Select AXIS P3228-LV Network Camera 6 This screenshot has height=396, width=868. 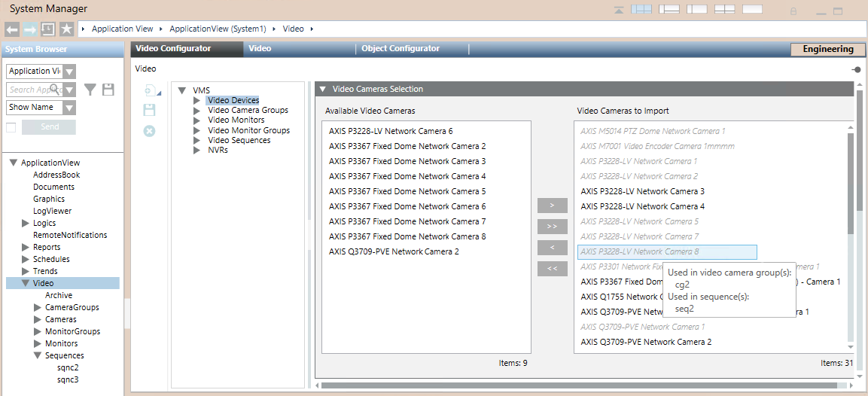click(391, 131)
